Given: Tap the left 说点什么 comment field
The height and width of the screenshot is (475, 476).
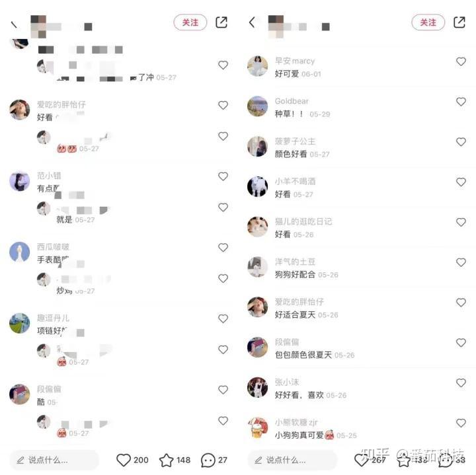Looking at the screenshot, I should click(54, 460).
